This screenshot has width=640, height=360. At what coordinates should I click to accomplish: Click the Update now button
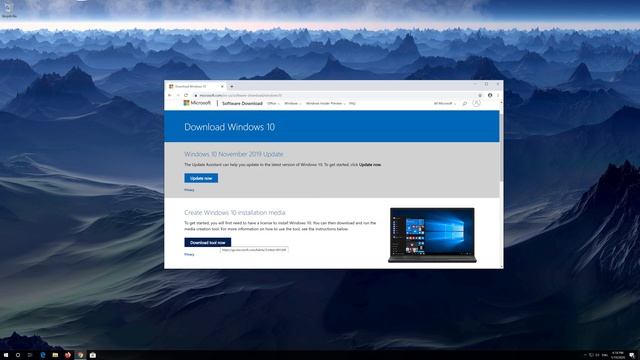click(x=201, y=178)
